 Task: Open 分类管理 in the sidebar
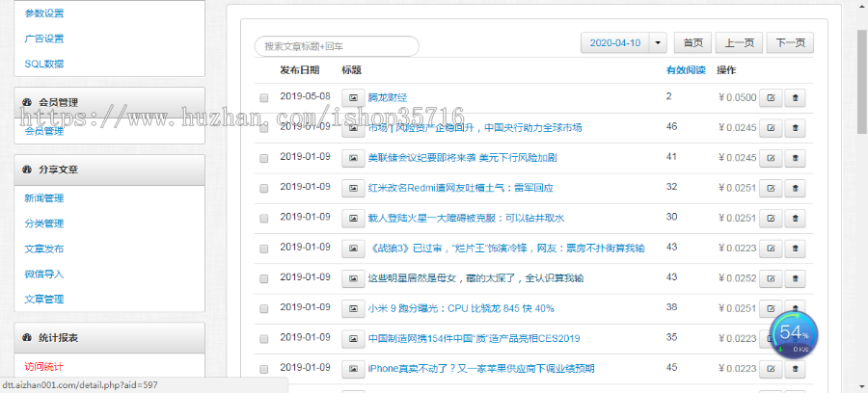[44, 223]
